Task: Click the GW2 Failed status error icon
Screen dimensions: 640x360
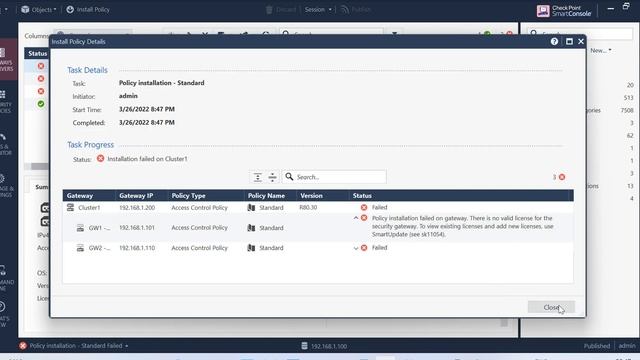Action: (x=364, y=248)
